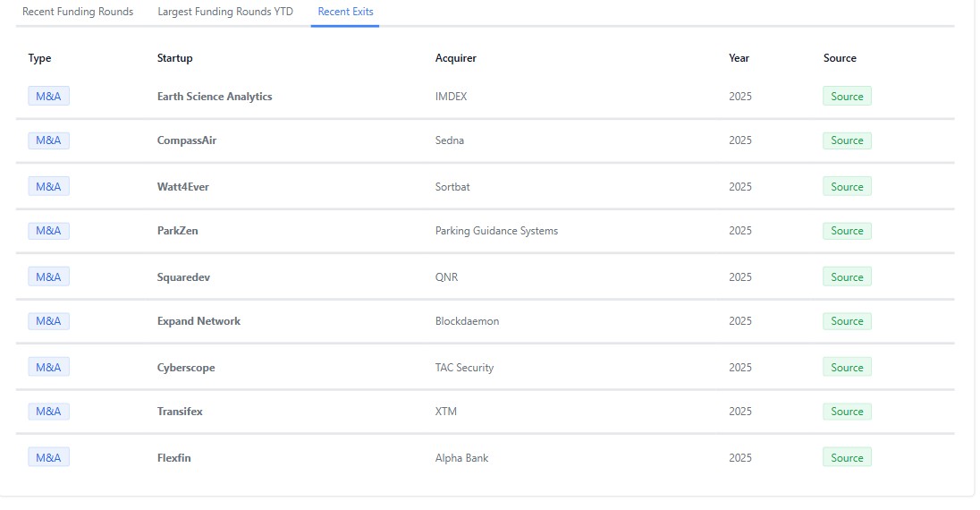
Task: Click the Year column header
Action: click(x=739, y=57)
